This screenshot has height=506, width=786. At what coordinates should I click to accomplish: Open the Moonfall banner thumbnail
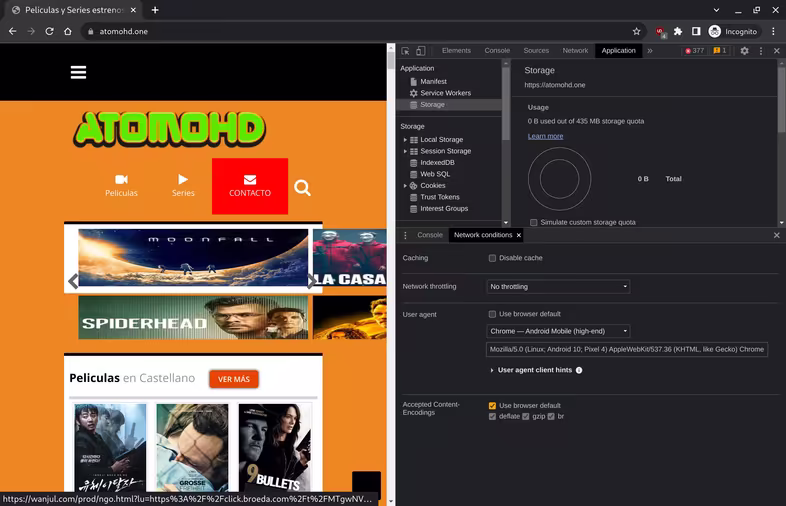(x=193, y=258)
